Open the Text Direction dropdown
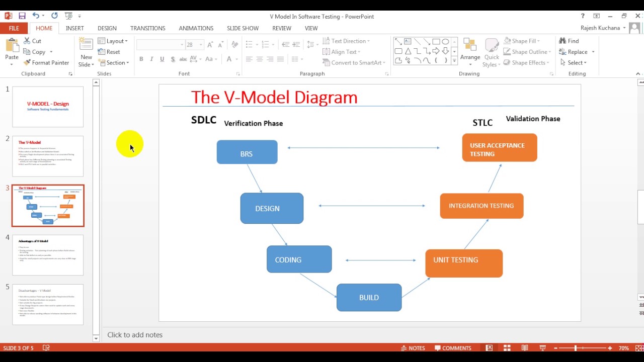 (x=347, y=41)
